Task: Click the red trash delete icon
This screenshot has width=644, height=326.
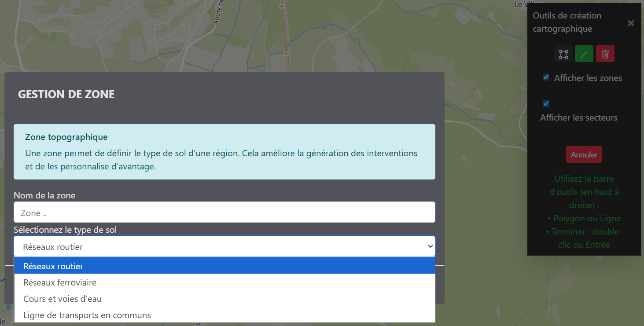Action: pyautogui.click(x=605, y=54)
